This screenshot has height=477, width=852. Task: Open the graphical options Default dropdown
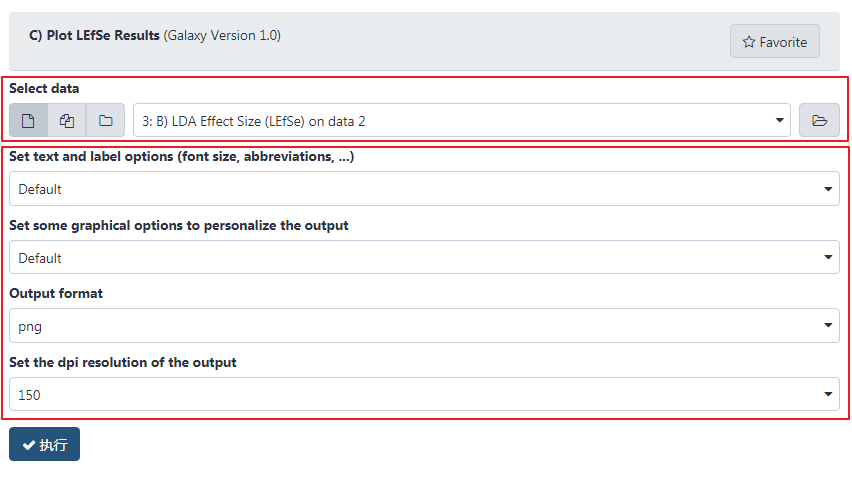point(424,257)
